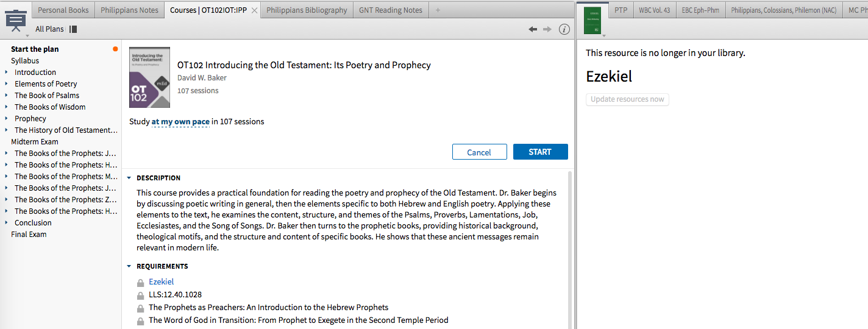Select Start the plan in sidebar
The width and height of the screenshot is (868, 329).
35,49
